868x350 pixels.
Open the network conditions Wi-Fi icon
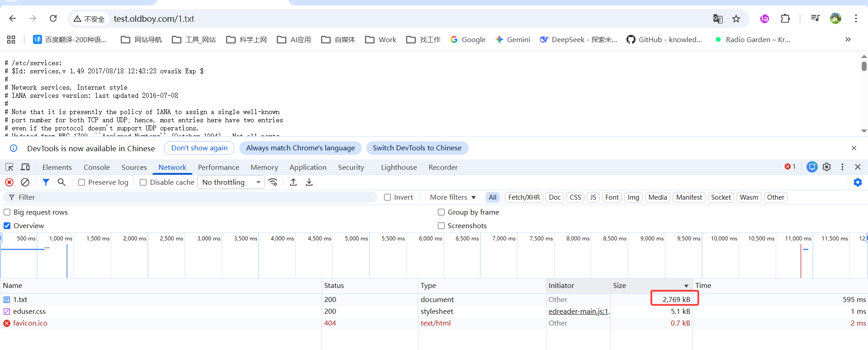point(273,182)
